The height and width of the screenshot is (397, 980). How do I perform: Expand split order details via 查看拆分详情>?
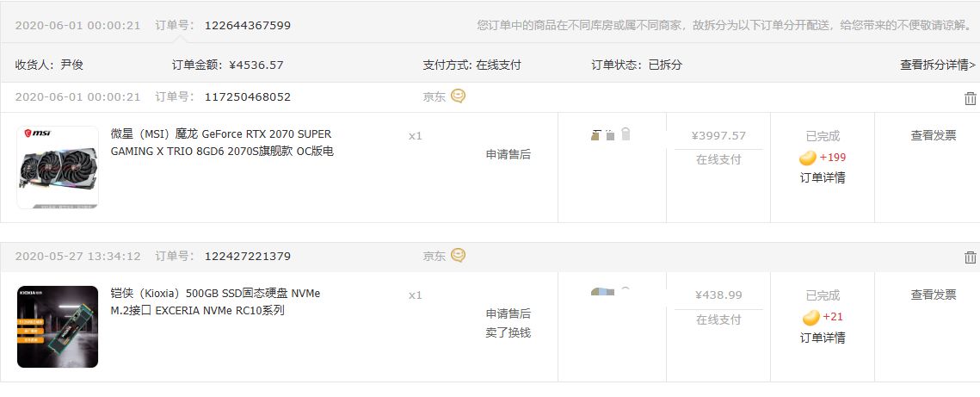pyautogui.click(x=938, y=65)
